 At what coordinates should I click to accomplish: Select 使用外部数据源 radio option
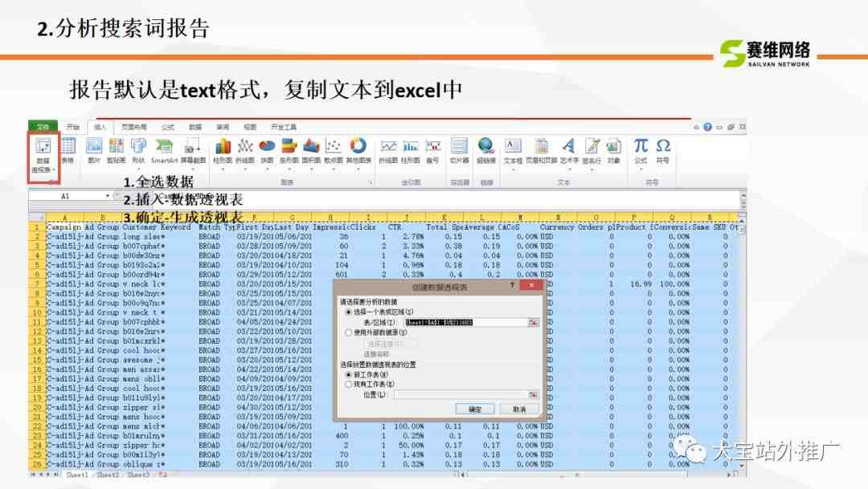pos(349,332)
